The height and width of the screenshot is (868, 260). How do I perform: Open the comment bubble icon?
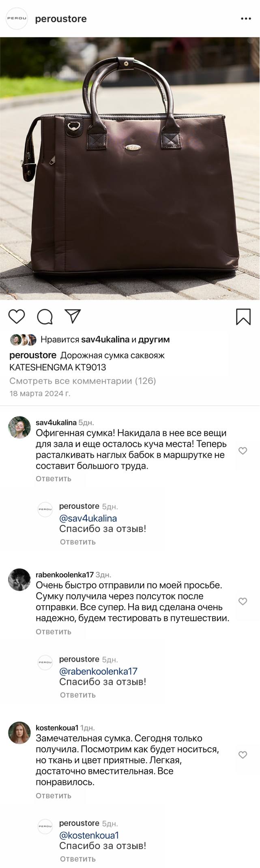pos(45,317)
